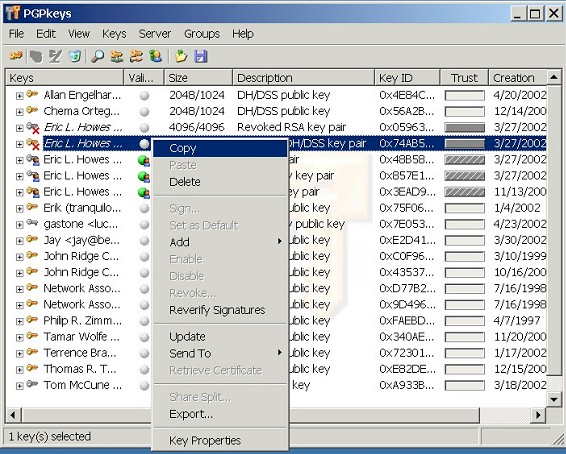Click green validity icon in row 0x3EAD9
Image resolution: width=566 pixels, height=454 pixels.
pos(144,192)
